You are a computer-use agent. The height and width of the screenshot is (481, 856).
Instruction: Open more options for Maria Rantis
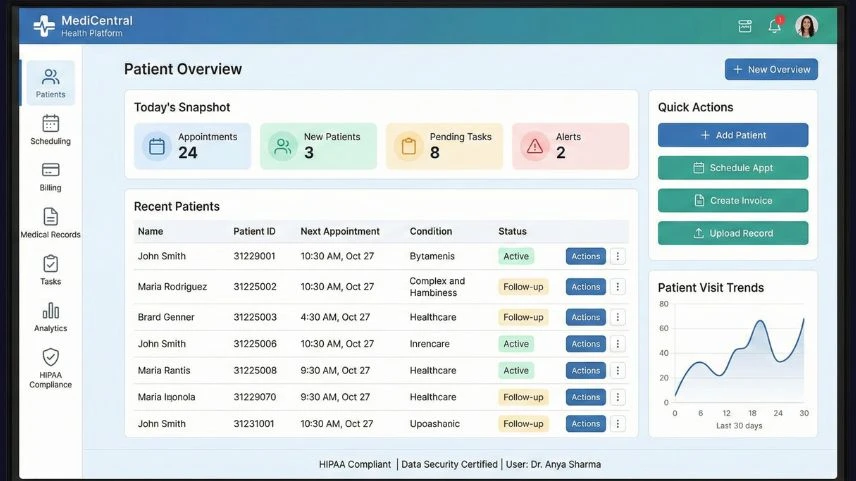click(617, 370)
